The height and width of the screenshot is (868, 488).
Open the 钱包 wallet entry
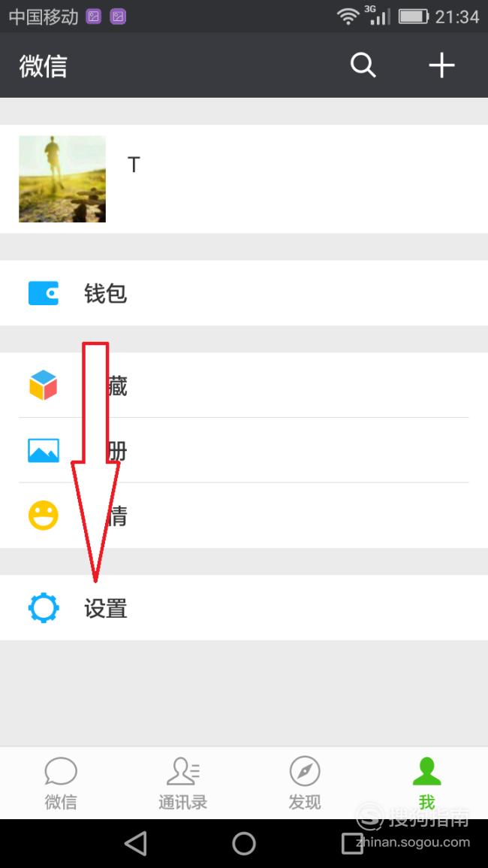point(244,293)
